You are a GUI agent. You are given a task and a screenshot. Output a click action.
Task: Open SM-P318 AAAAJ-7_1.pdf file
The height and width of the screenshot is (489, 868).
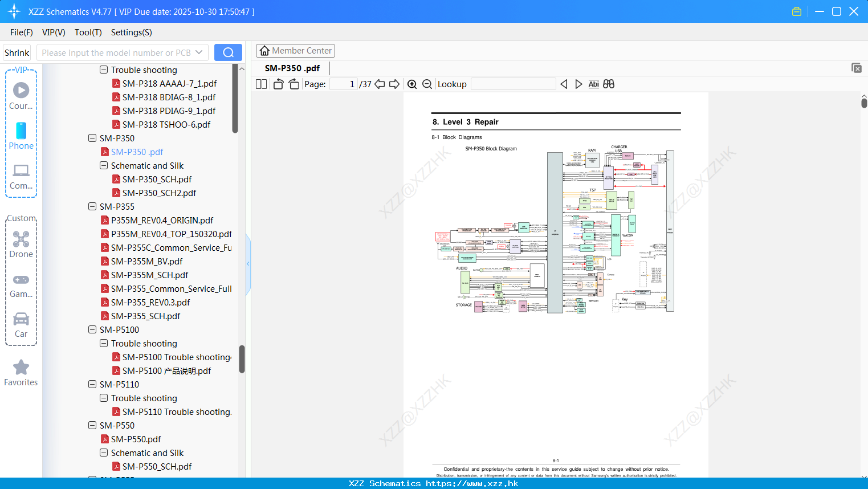tap(169, 83)
